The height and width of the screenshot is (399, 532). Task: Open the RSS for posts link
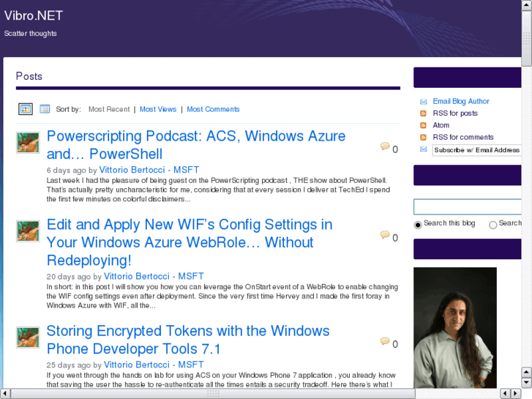(455, 113)
